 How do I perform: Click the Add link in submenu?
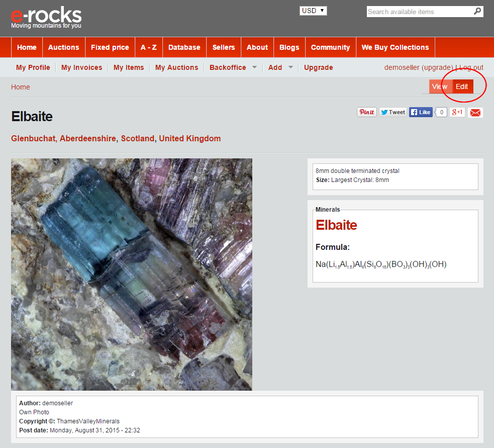click(x=275, y=67)
